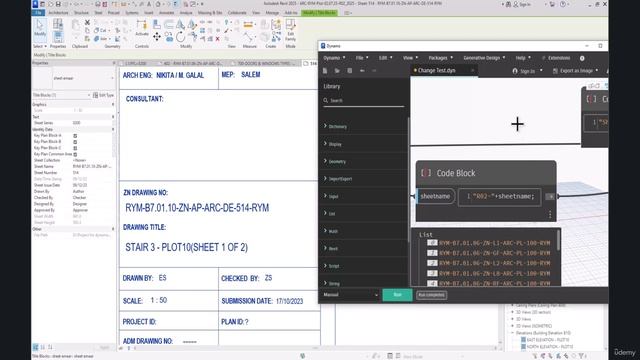This screenshot has width=640, height=360.
Task: Click the Dynamo library Search field
Action: [364, 100]
